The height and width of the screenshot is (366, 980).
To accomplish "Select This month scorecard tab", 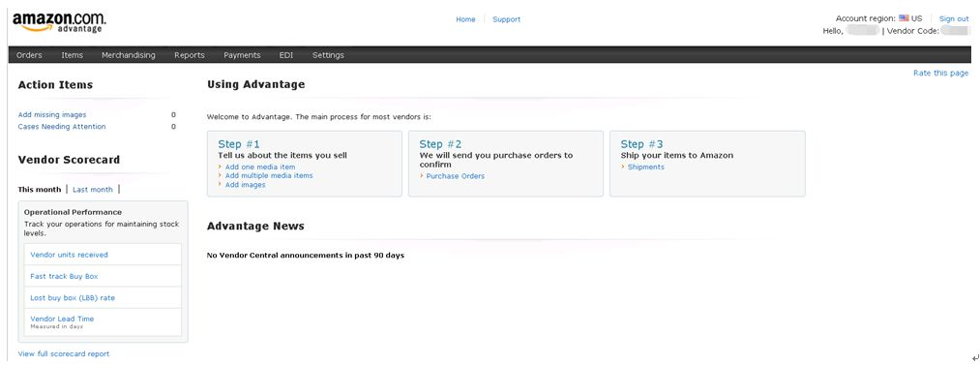I will tap(40, 190).
